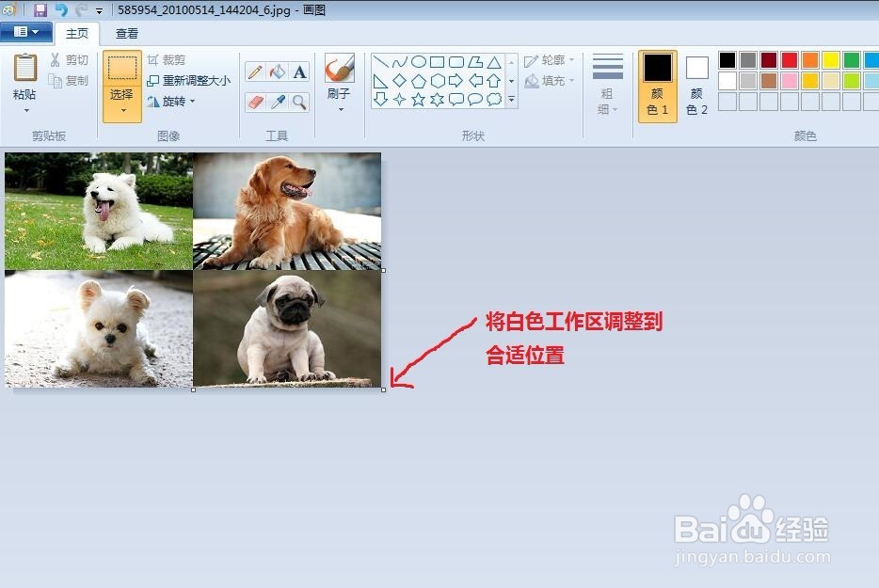Viewport: 879px width, 588px height.
Task: Select the Pencil tool
Action: coord(254,72)
